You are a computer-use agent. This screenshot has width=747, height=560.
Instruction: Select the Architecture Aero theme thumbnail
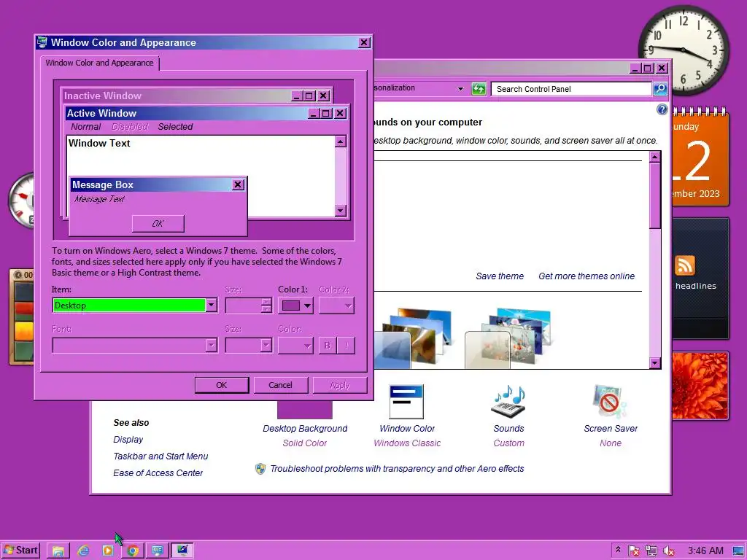(414, 338)
